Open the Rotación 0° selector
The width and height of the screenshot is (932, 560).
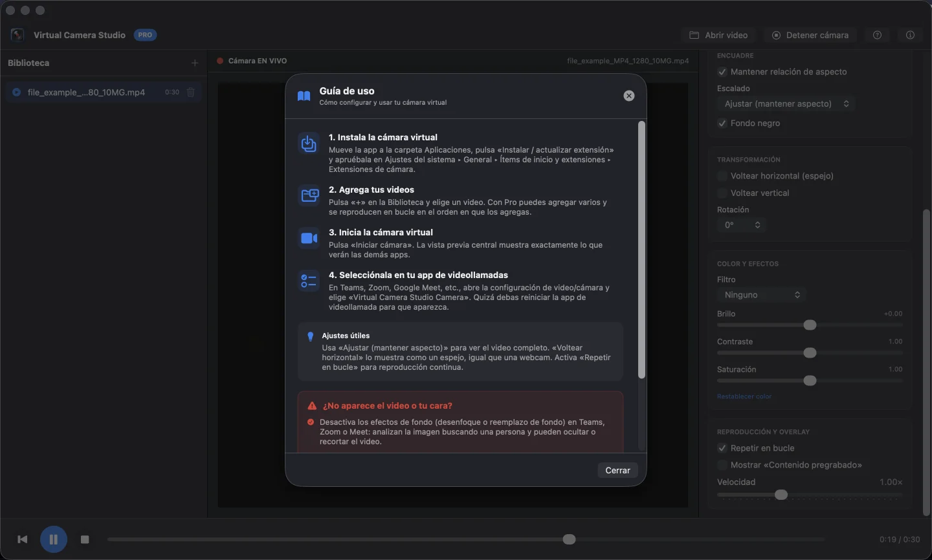pyautogui.click(x=742, y=225)
